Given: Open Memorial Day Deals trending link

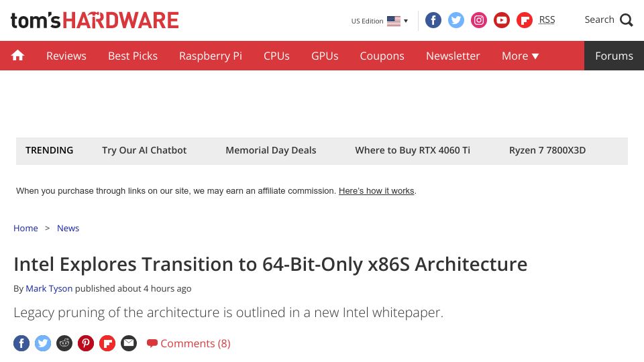Looking at the screenshot, I should 270,150.
